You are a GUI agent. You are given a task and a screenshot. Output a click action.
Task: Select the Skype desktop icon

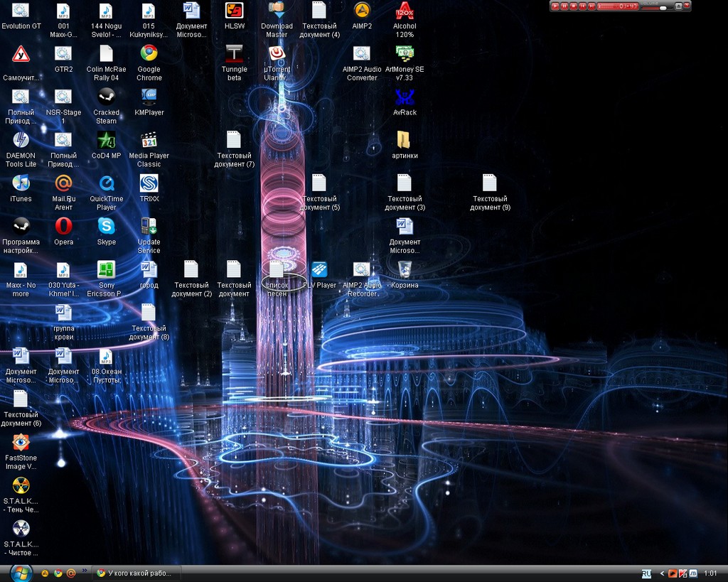click(106, 227)
